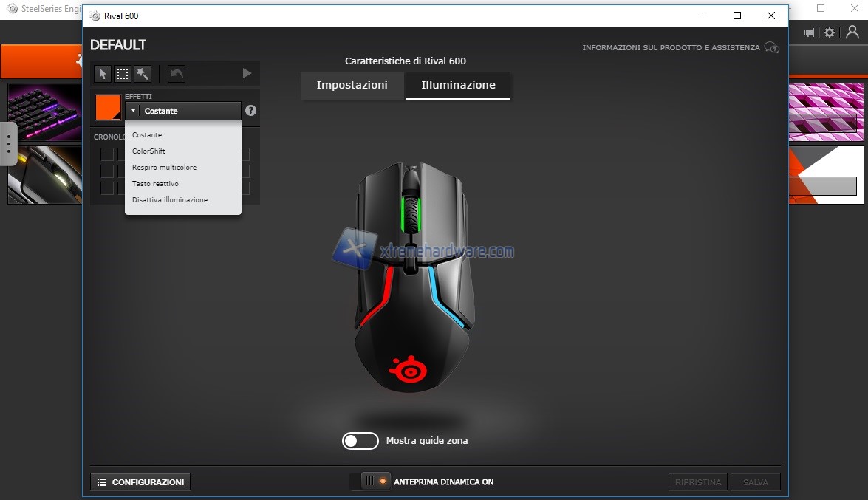Click the undo arrow icon
868x500 pixels.
177,74
